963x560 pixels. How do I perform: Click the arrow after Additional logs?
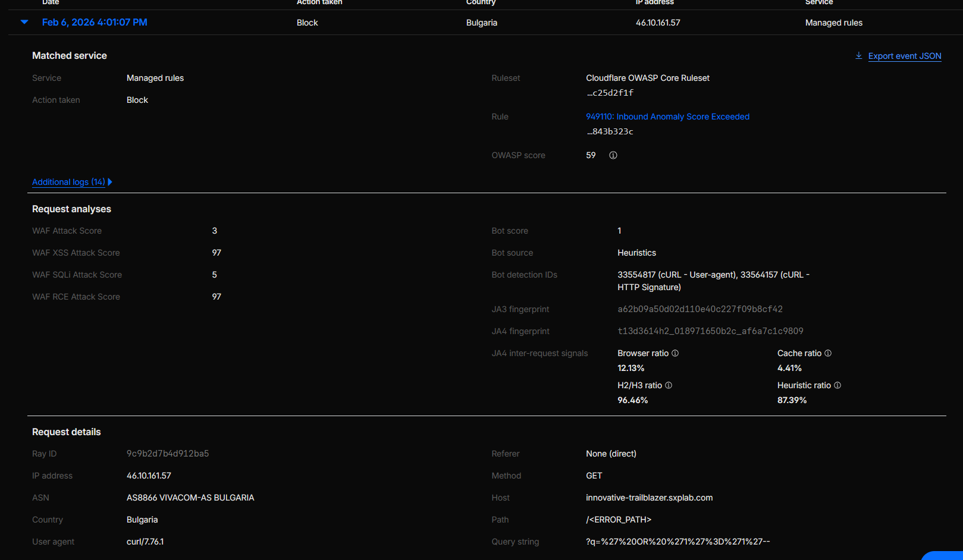point(111,182)
